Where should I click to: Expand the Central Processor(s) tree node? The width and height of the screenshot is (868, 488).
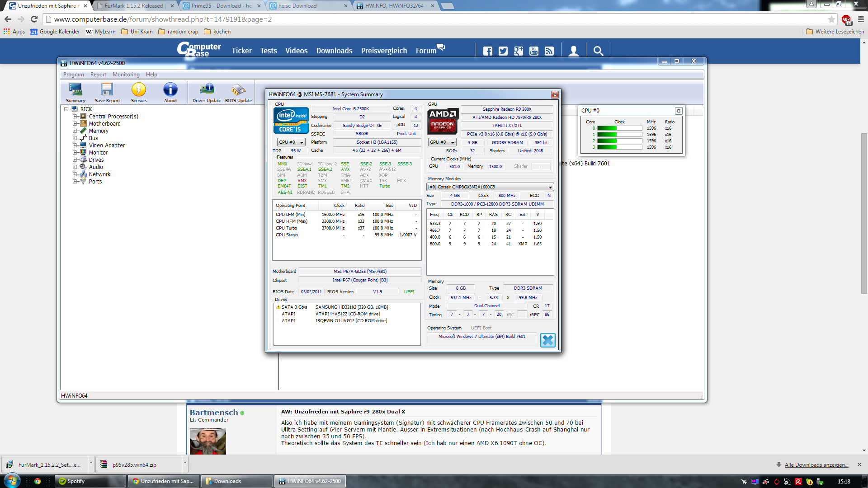[x=75, y=117]
